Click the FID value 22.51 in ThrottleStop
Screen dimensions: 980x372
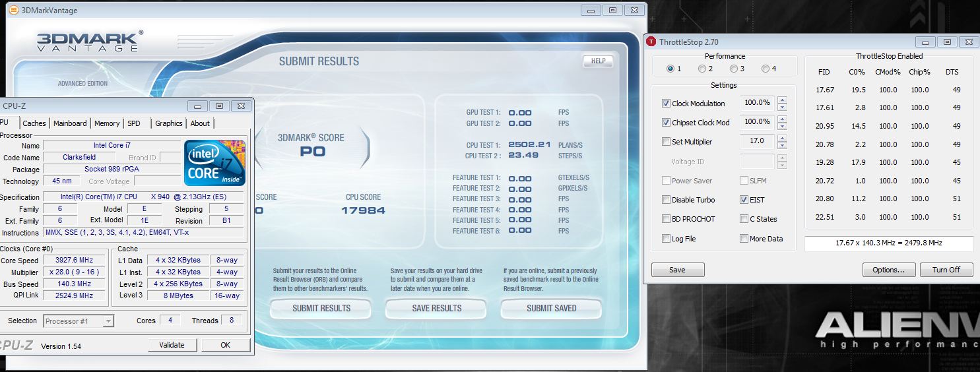(825, 217)
